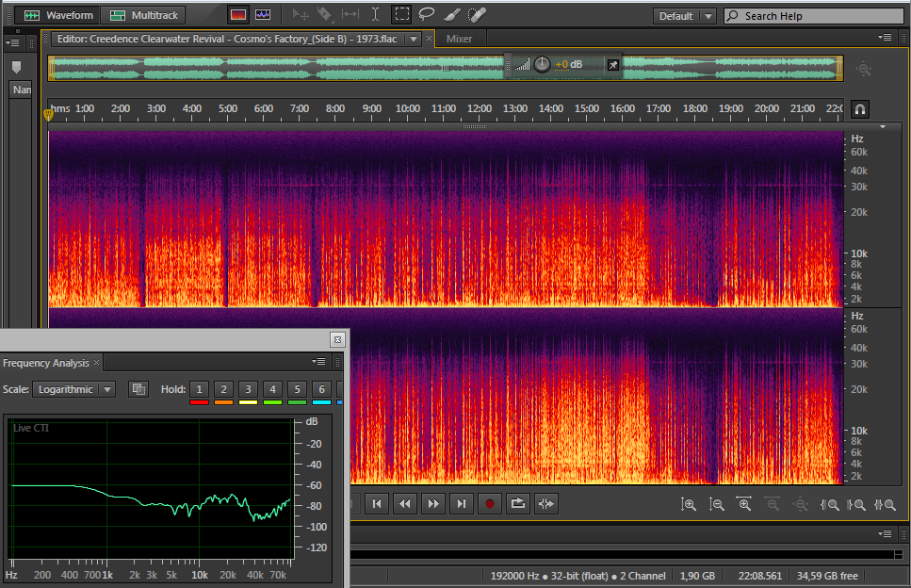Open spectral display ruler dropdown arrow
Image resolution: width=911 pixels, height=588 pixels.
883,126
